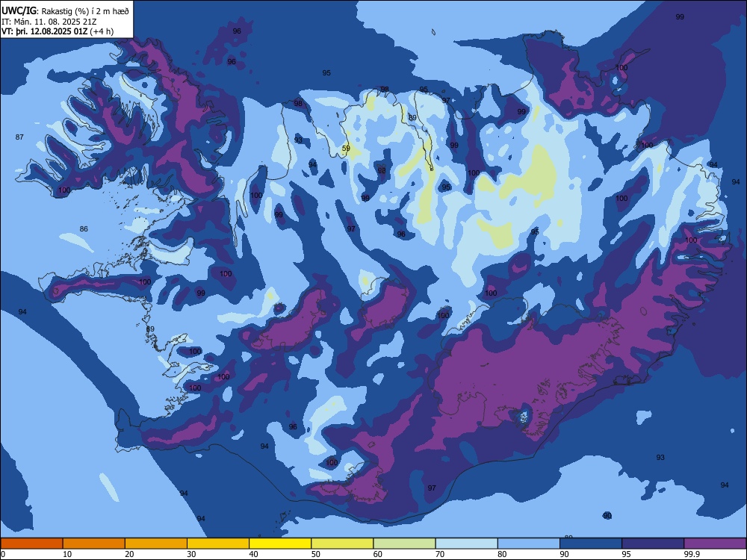Click the title text 'UWC/IG: Rakastig (%) í 2 m hæð'

[65, 11]
